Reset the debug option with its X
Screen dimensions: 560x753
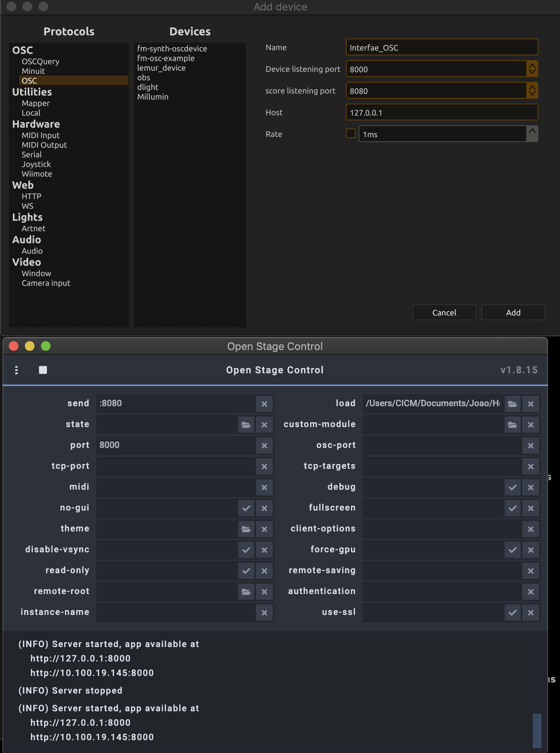(531, 487)
